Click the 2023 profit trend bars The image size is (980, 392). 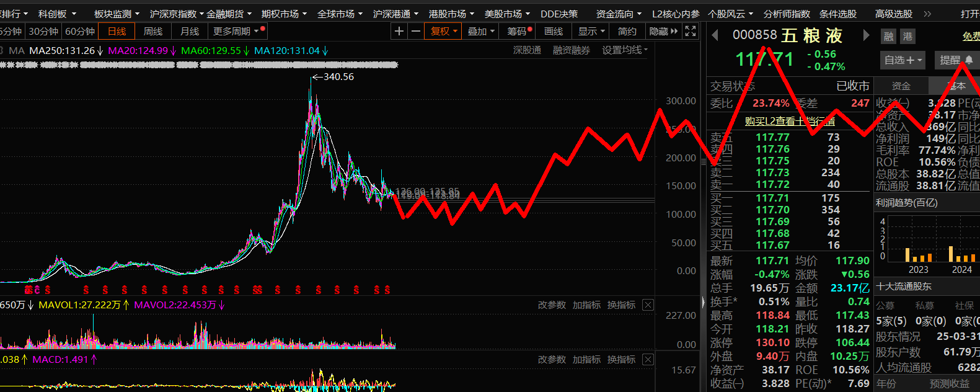918,254
